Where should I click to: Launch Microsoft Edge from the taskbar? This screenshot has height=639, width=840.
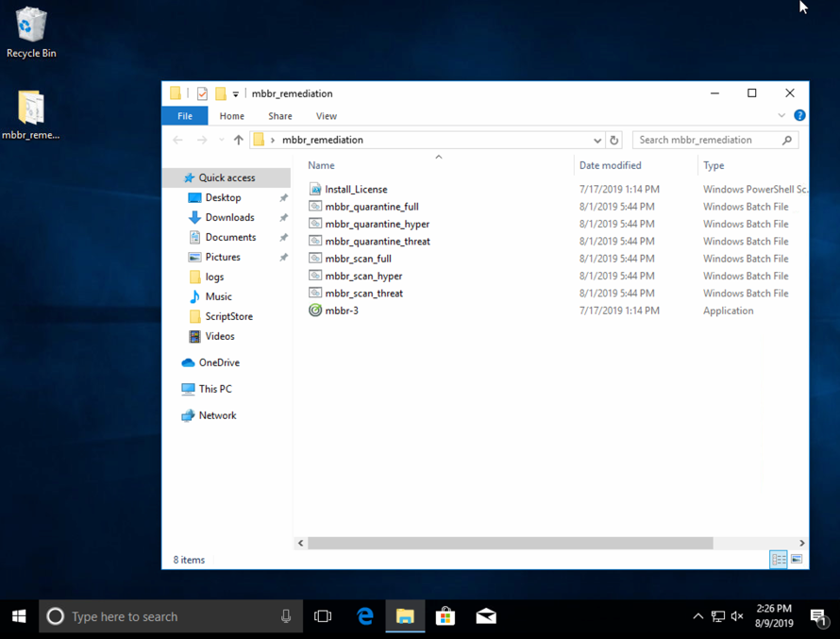point(365,616)
